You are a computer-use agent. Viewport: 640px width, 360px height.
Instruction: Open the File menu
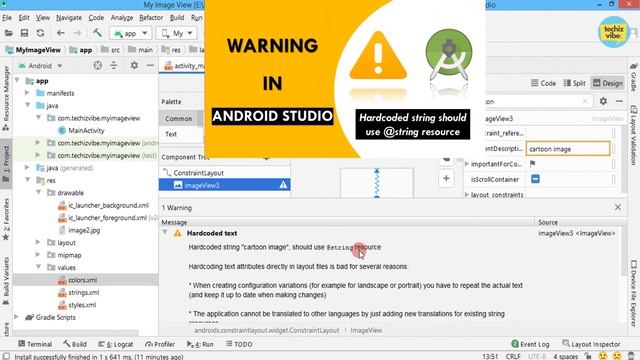[x=7, y=18]
